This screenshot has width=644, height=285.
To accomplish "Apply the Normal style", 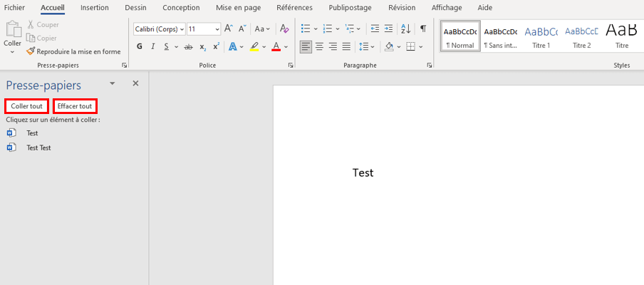I will point(460,36).
